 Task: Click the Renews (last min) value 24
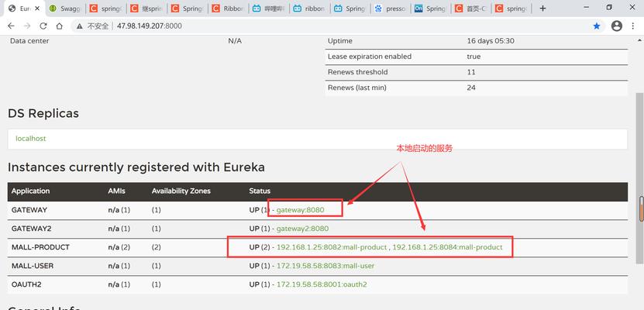[471, 88]
